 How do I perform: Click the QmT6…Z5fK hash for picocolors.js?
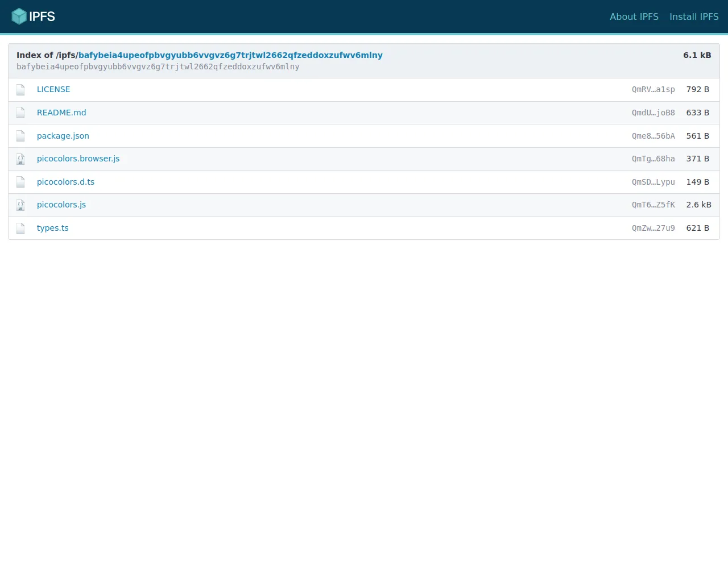(x=653, y=205)
